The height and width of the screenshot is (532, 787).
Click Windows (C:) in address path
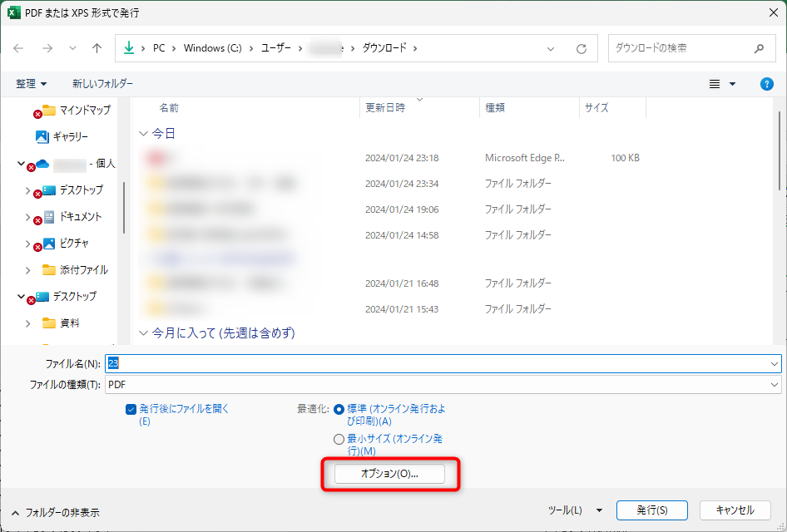212,48
